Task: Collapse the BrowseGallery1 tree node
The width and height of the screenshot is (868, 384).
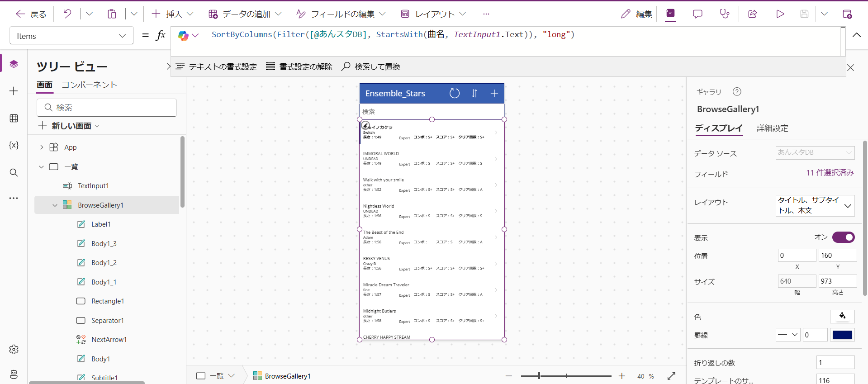Action: 55,205
